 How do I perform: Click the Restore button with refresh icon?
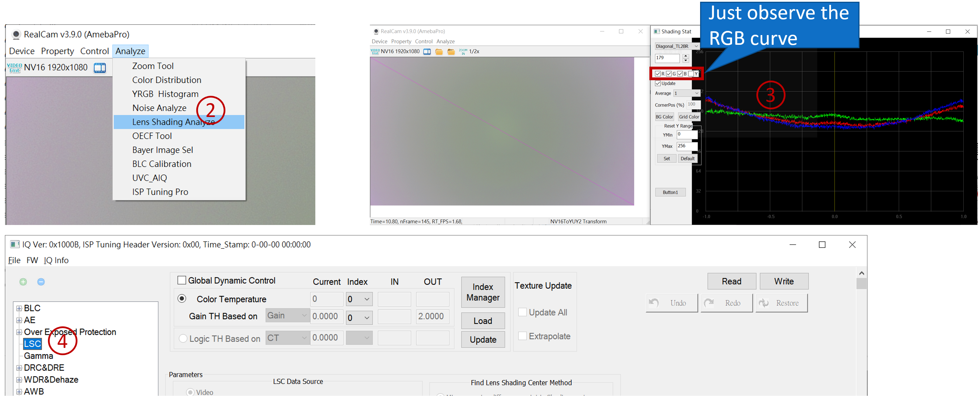click(x=781, y=303)
